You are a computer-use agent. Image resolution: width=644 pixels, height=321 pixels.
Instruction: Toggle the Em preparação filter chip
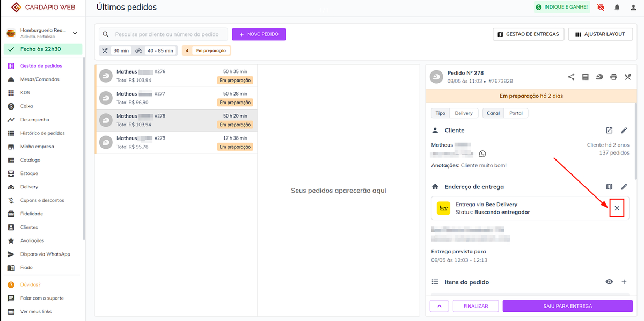(207, 50)
